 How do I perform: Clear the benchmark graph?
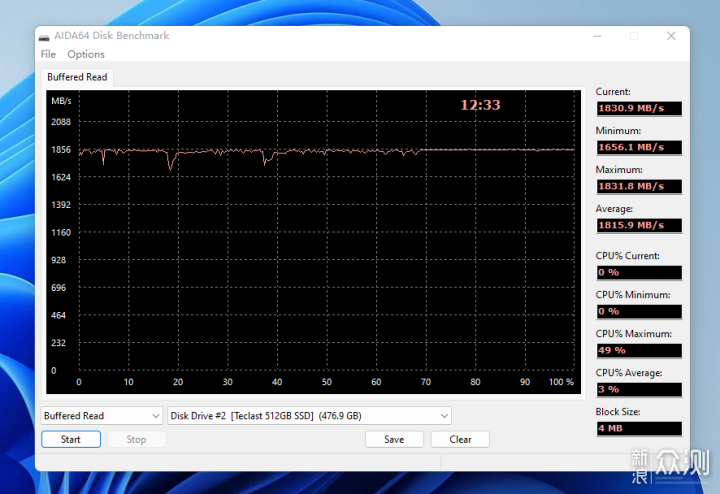[460, 439]
